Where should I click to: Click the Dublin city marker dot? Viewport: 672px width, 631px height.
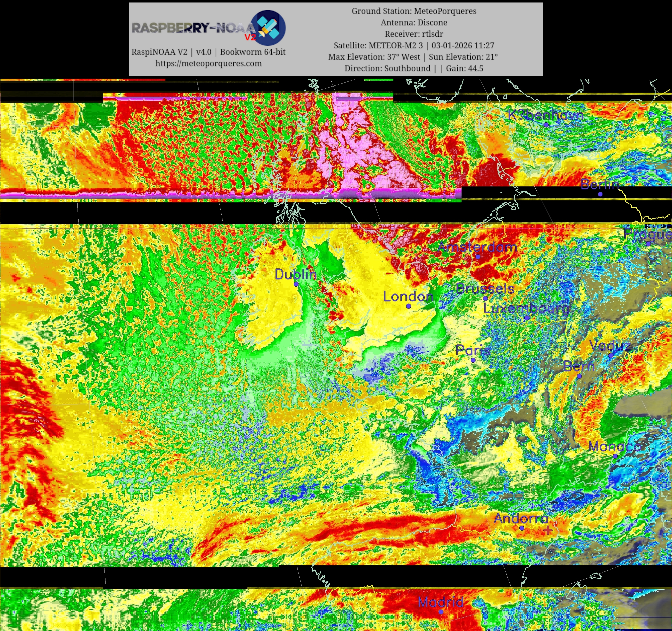pyautogui.click(x=296, y=284)
